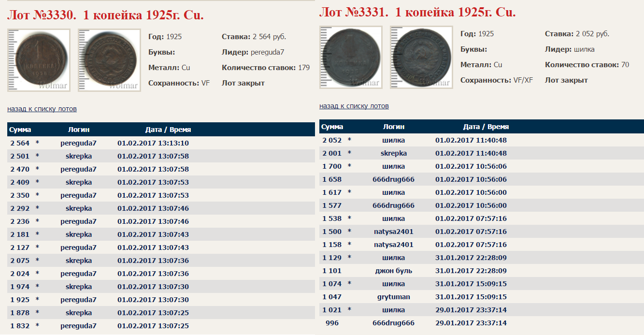Screen dimensions: 644x335
Task: Enlarge the denomination-side coin image of lot 3331
Action: (x=351, y=57)
